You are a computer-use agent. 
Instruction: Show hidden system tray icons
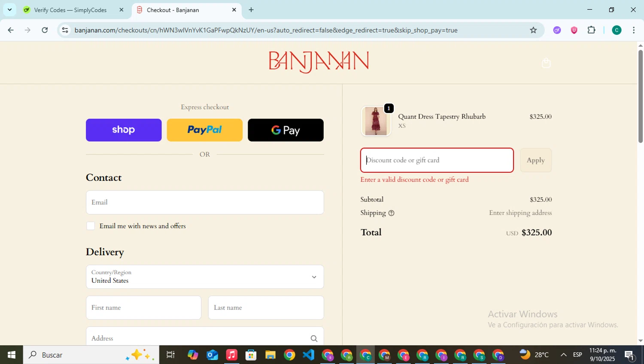563,355
